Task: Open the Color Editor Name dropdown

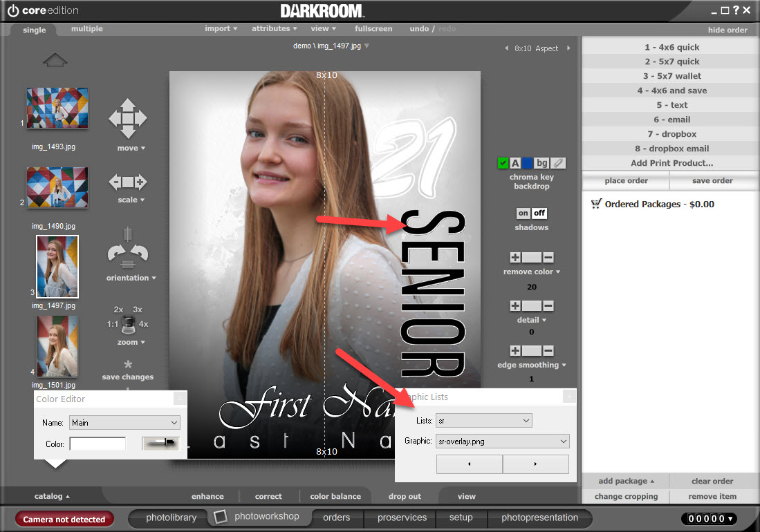Action: click(124, 423)
